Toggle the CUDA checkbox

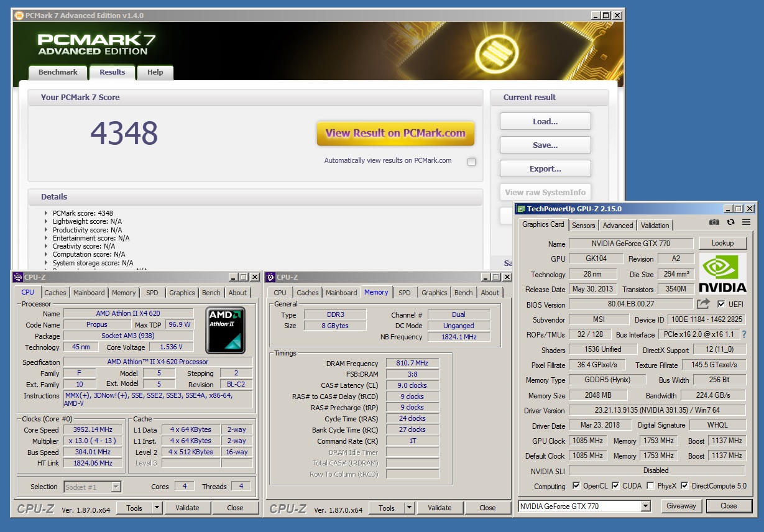coord(615,485)
